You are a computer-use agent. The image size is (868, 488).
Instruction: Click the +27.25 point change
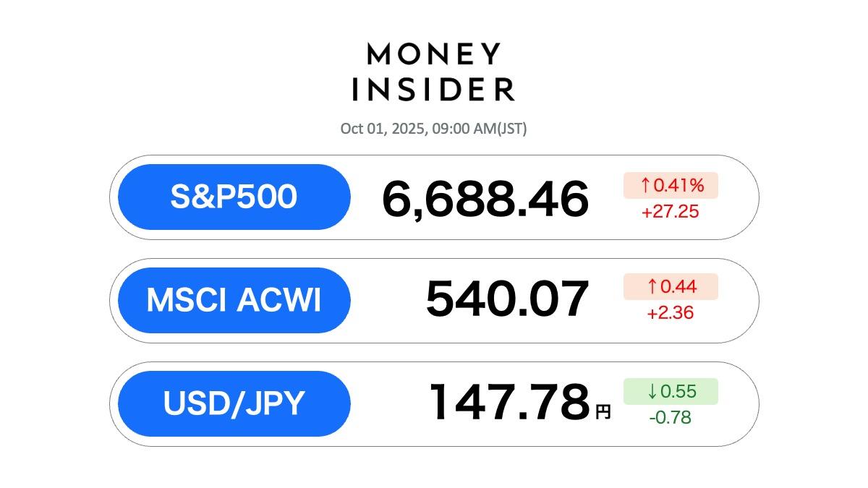(670, 212)
